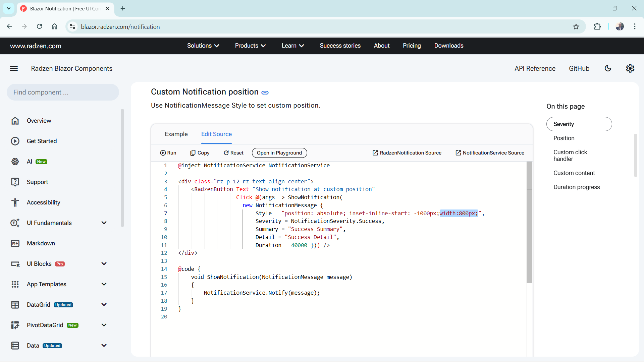Open browser extensions puzzle icon
The image size is (644, 362).
[597, 27]
